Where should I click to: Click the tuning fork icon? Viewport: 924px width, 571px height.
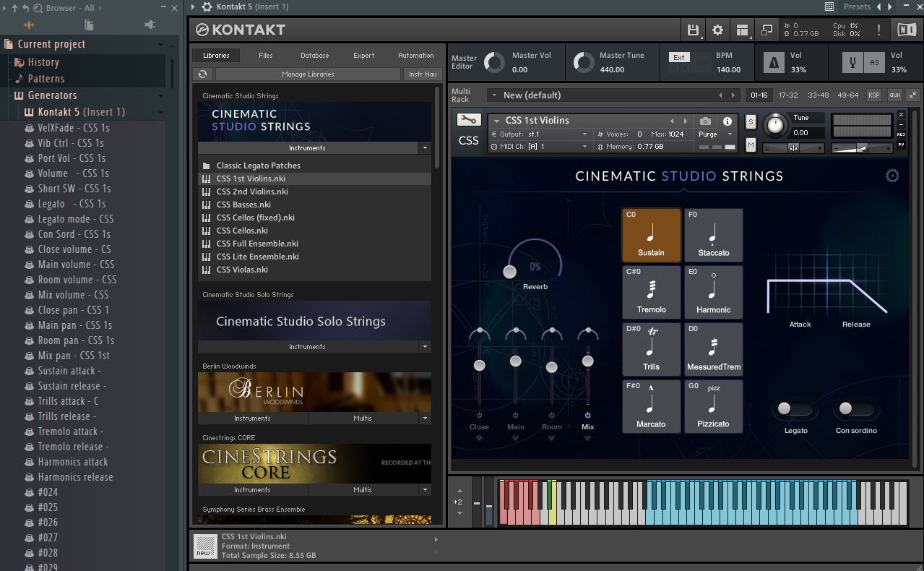[852, 63]
